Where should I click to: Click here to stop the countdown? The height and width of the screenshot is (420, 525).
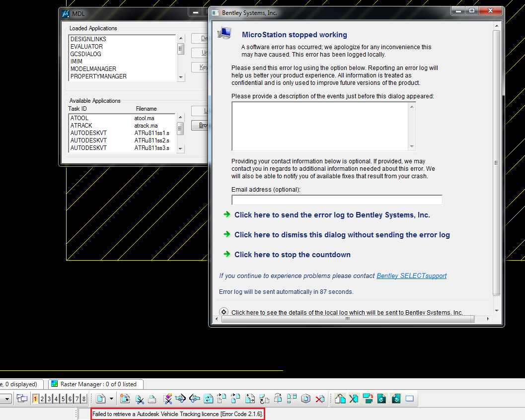pos(293,254)
